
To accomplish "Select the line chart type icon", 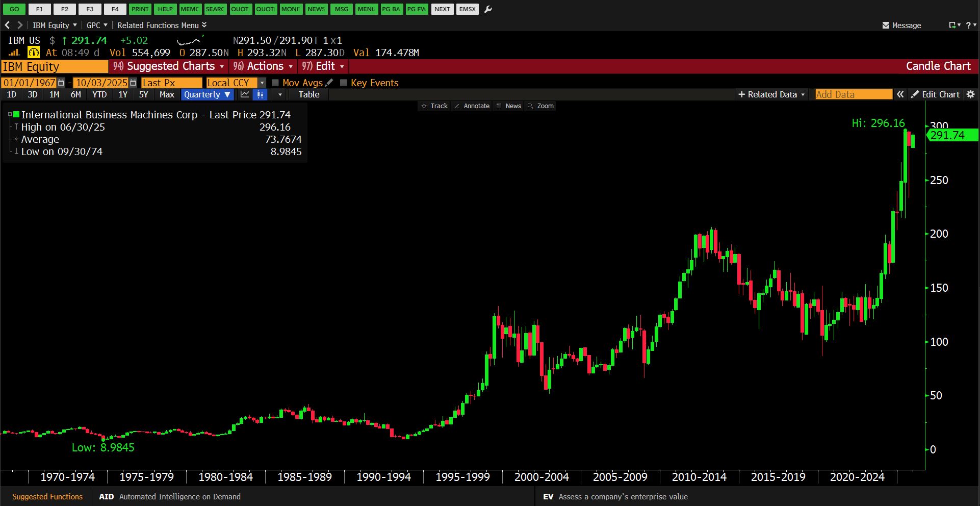I will (x=245, y=94).
